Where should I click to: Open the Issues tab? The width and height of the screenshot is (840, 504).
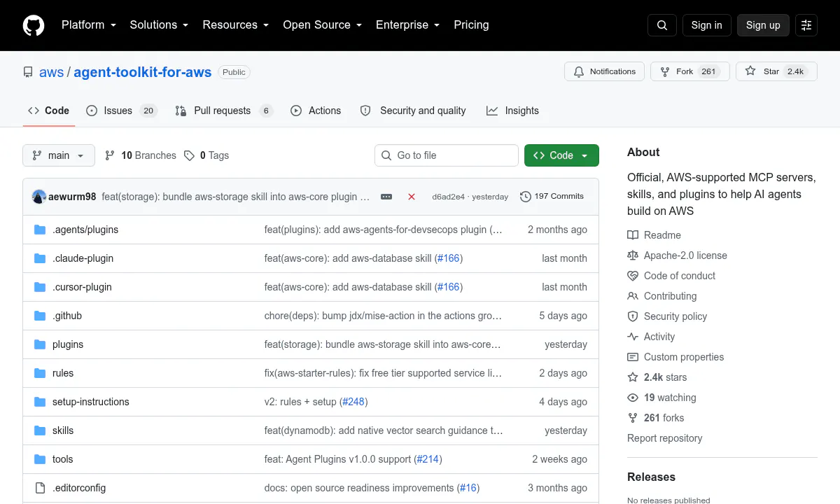click(122, 111)
